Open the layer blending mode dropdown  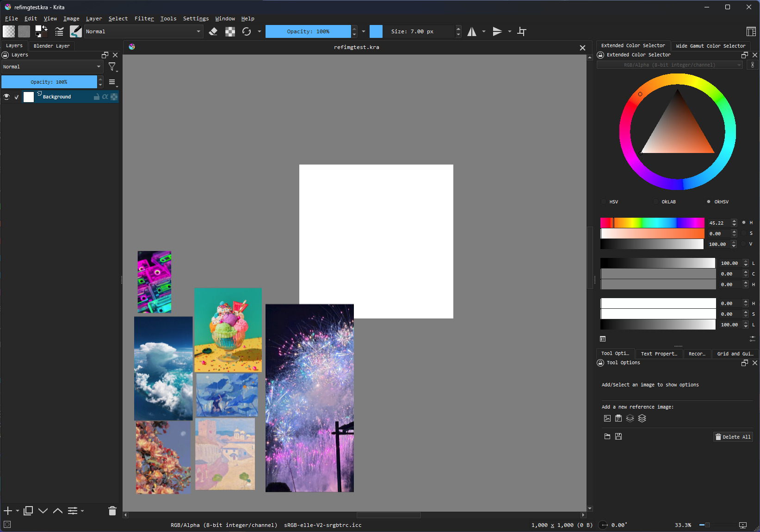pyautogui.click(x=52, y=67)
